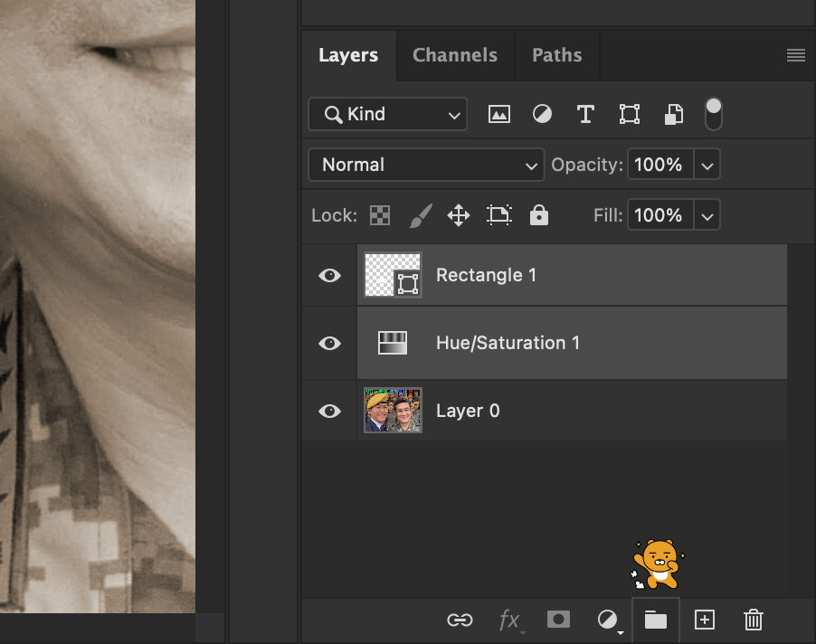Select Rectangle 1 layer name

486,275
